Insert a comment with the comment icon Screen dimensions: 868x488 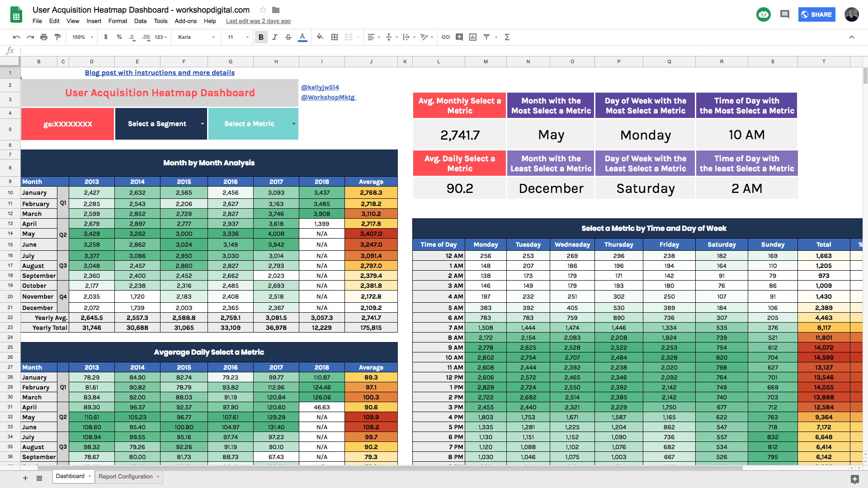pyautogui.click(x=459, y=37)
